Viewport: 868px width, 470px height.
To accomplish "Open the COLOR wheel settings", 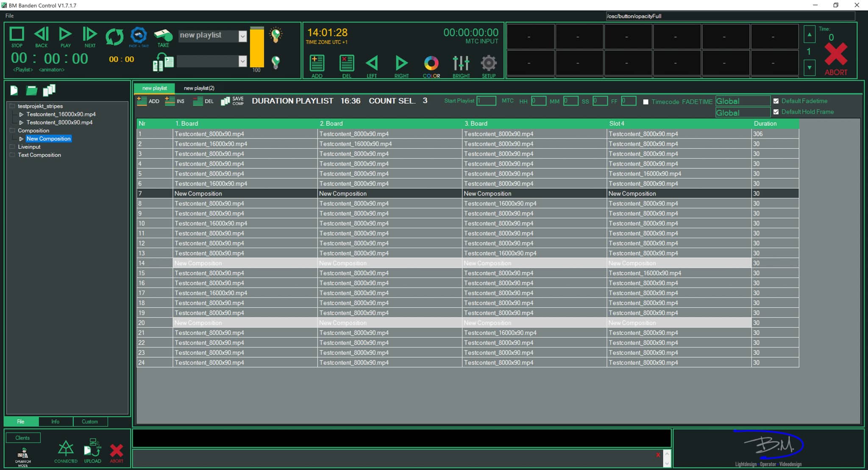I will pyautogui.click(x=431, y=64).
